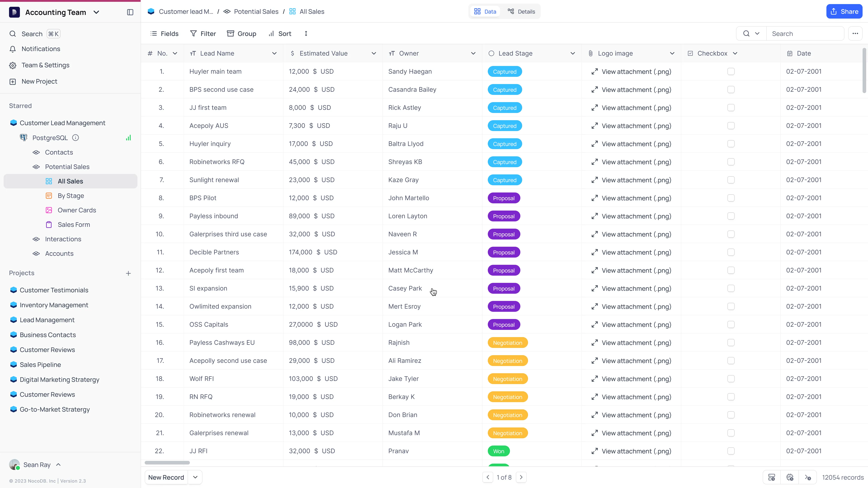Expand the Estimated Value column dropdown
Screen dimensions: 868x488
point(374,53)
